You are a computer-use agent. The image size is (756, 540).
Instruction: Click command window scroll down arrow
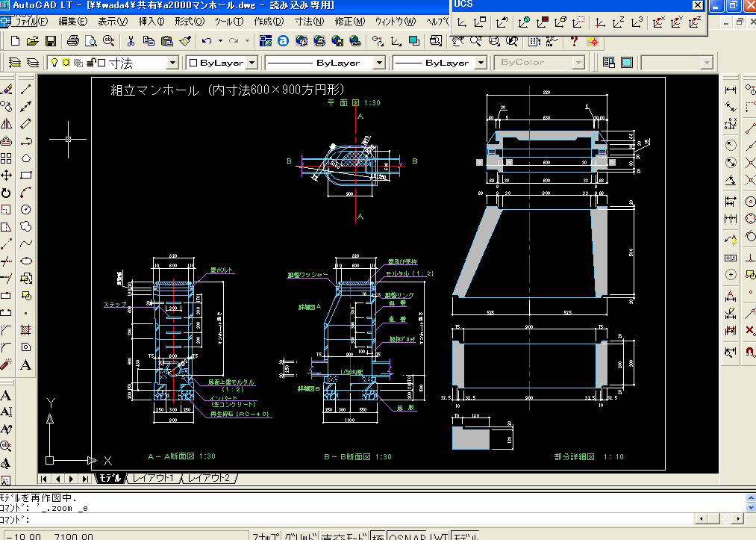click(751, 508)
